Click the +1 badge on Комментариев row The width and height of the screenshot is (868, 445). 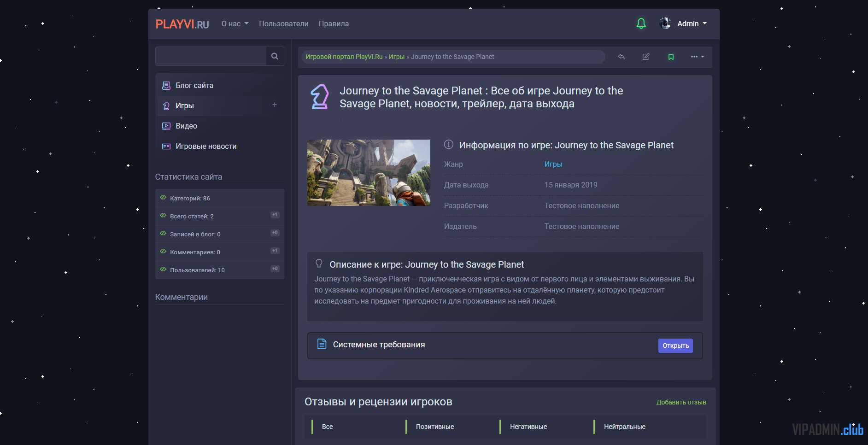[x=275, y=251]
